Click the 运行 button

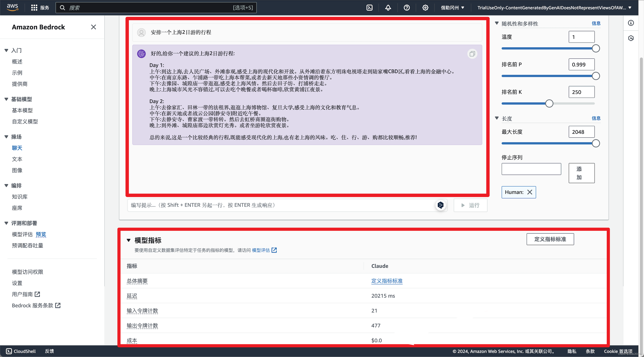(x=470, y=205)
